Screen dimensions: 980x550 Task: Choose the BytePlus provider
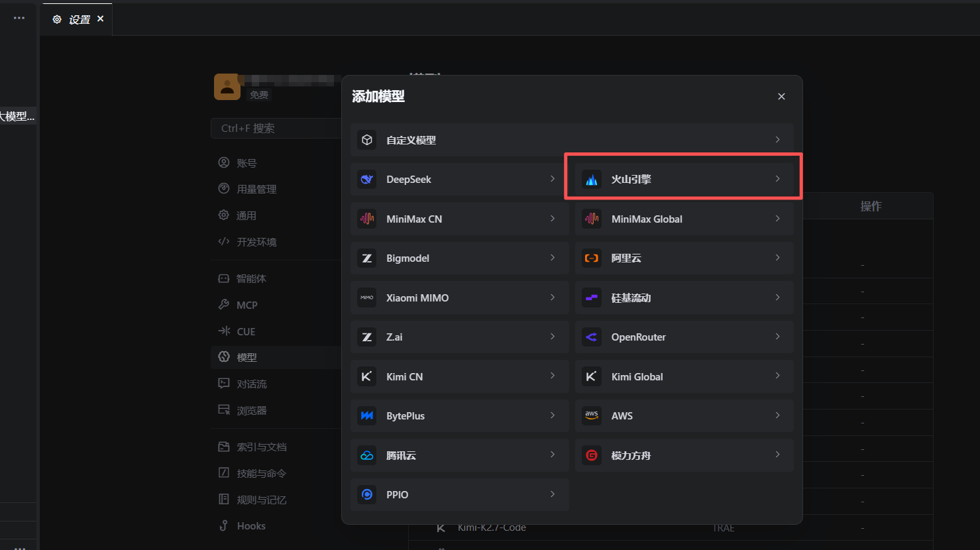[x=460, y=416]
